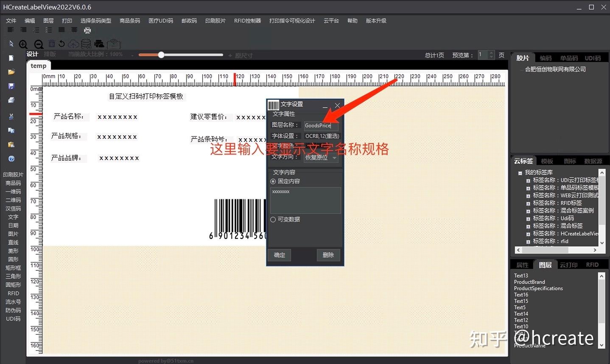This screenshot has width=610, height=364.
Task: Select the 流水号 serial number tool
Action: (x=13, y=302)
